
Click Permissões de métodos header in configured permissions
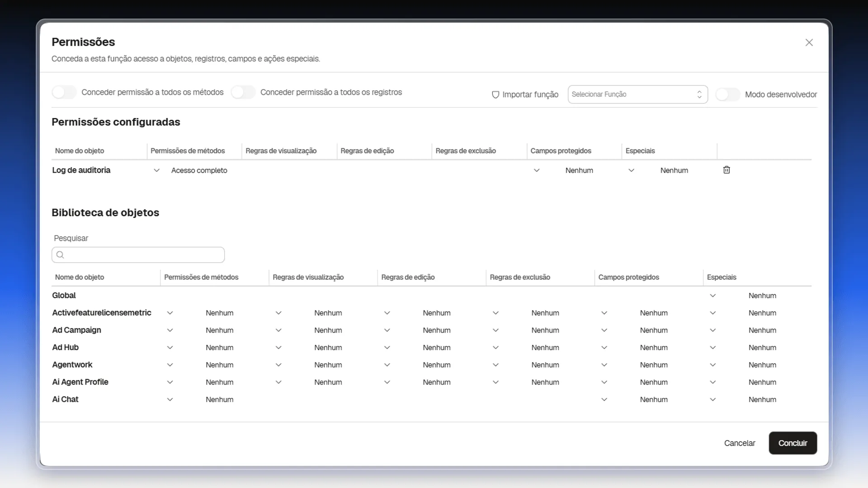pos(188,150)
